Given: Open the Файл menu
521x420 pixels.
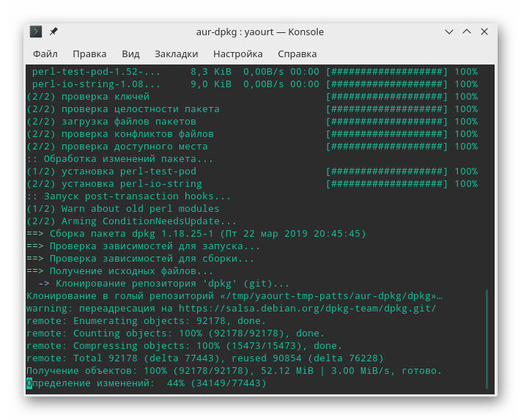Looking at the screenshot, I should click(45, 54).
